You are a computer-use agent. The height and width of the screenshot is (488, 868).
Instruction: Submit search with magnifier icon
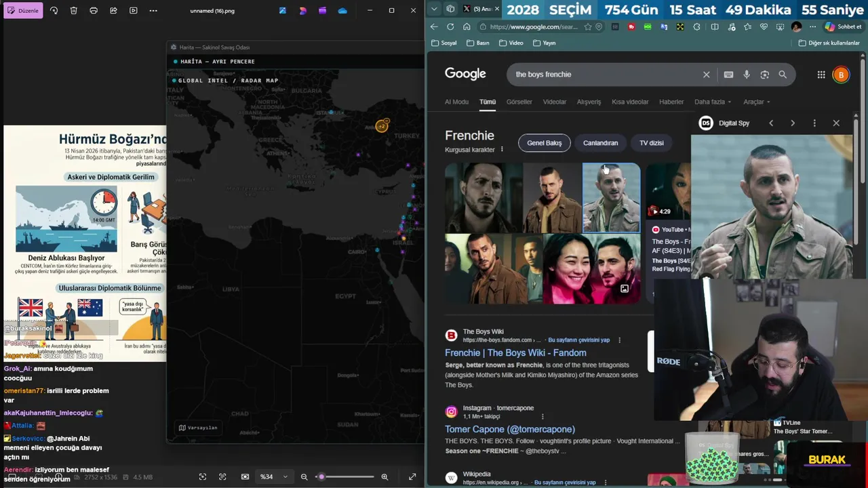tap(783, 75)
